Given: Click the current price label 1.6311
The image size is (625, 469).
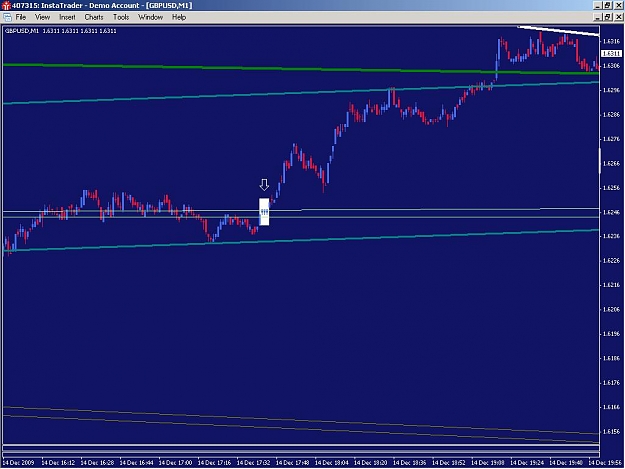Looking at the screenshot, I should pos(611,53).
